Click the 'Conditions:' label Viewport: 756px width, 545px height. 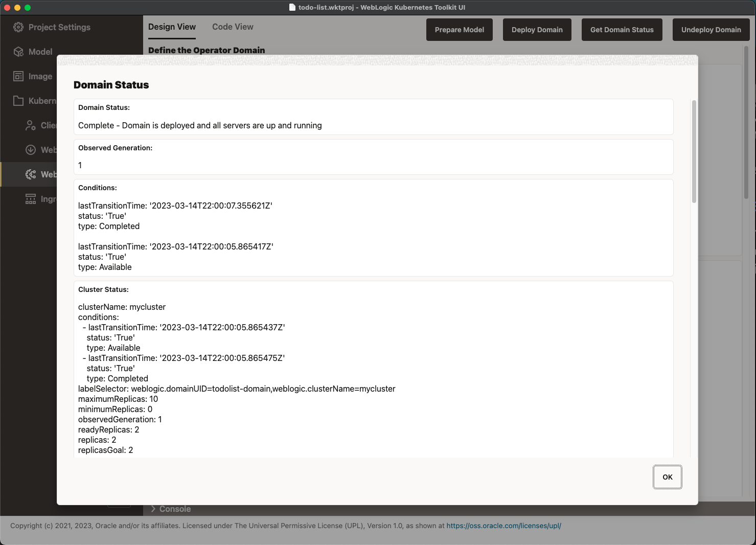pyautogui.click(x=98, y=188)
